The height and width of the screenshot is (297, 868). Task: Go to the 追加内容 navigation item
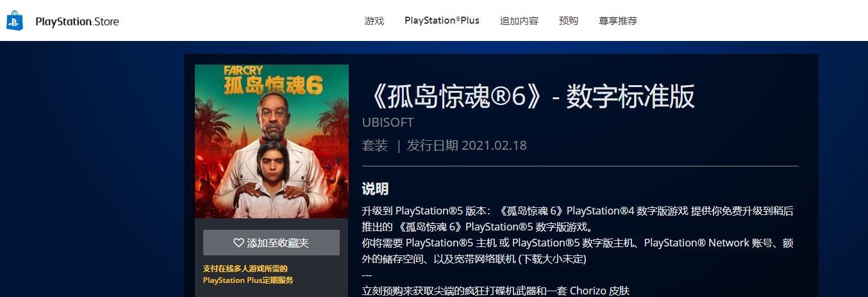click(x=519, y=21)
